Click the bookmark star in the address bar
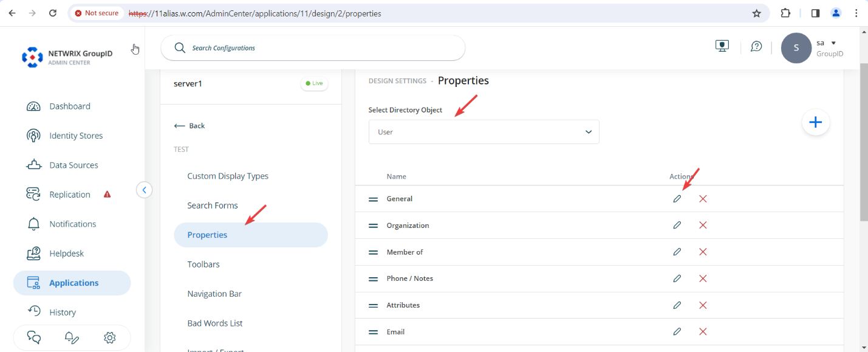This screenshot has height=352, width=868. click(756, 13)
